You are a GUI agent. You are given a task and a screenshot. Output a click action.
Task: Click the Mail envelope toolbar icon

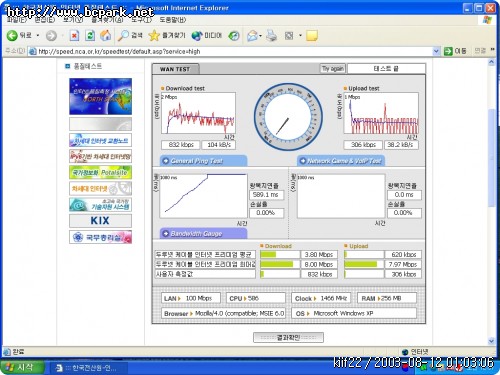pyautogui.click(x=252, y=36)
